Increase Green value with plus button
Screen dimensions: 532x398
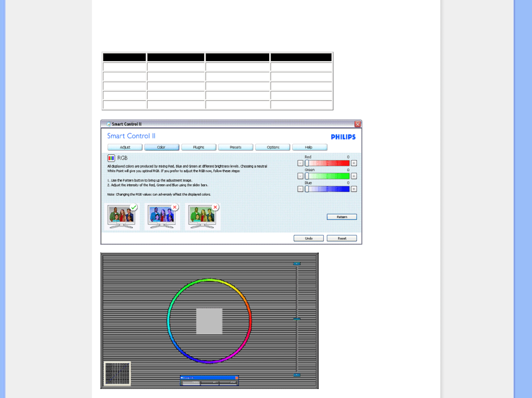[354, 176]
